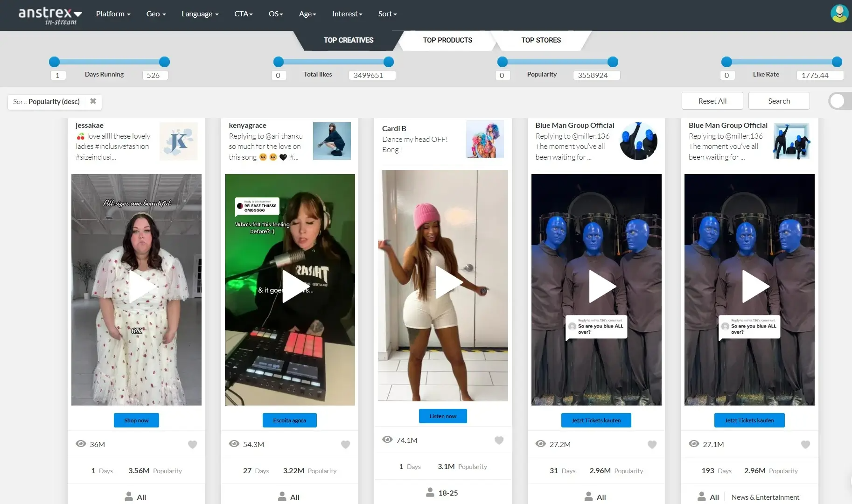
Task: Click the kenyagrace advertiser name
Action: tap(248, 125)
